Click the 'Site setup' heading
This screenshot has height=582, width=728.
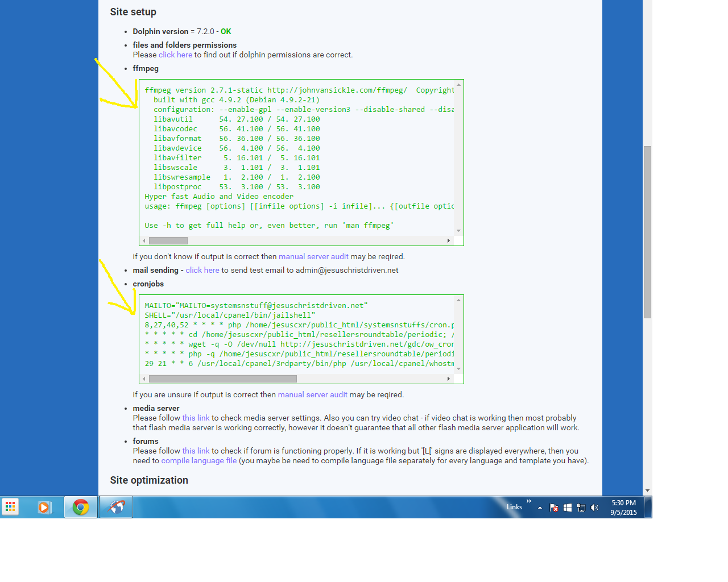tap(133, 12)
